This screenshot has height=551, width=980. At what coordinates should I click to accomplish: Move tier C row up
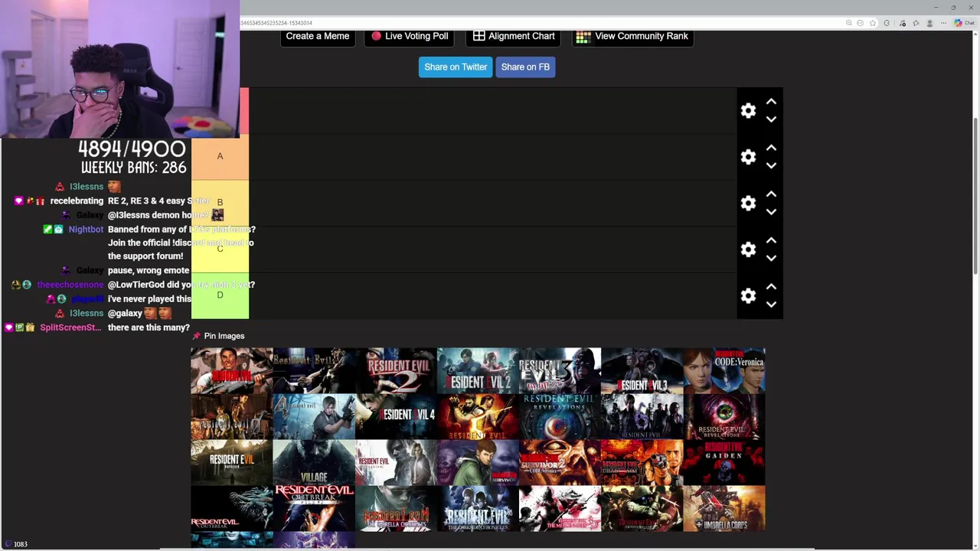tap(771, 240)
